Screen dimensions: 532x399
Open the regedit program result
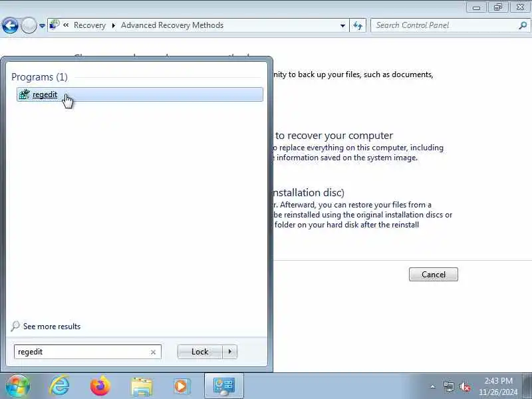point(140,94)
